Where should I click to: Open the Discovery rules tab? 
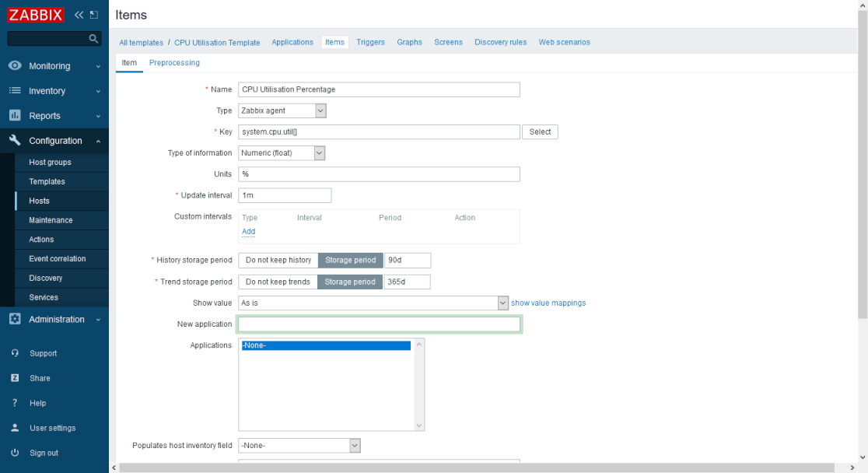click(x=500, y=42)
